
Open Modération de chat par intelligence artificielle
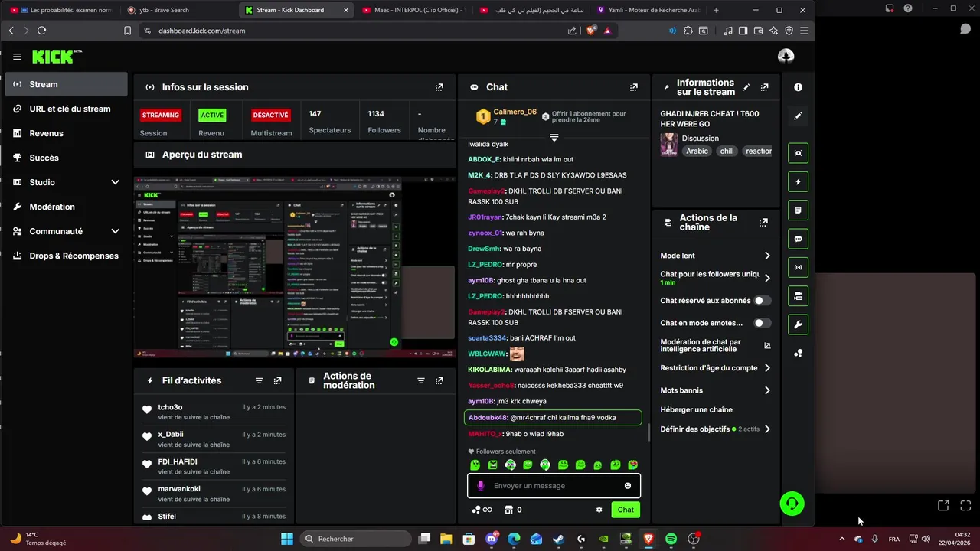click(x=715, y=346)
